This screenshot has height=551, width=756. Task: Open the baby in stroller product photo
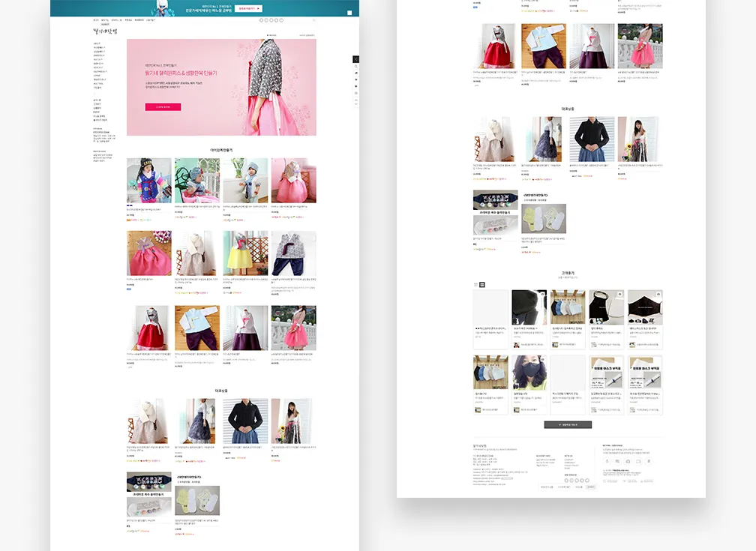point(197,180)
